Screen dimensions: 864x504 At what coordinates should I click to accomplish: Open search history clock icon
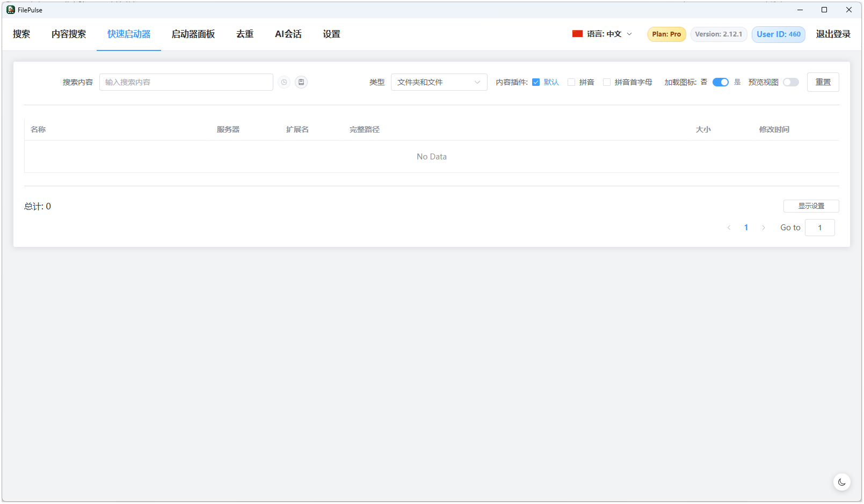tap(284, 82)
